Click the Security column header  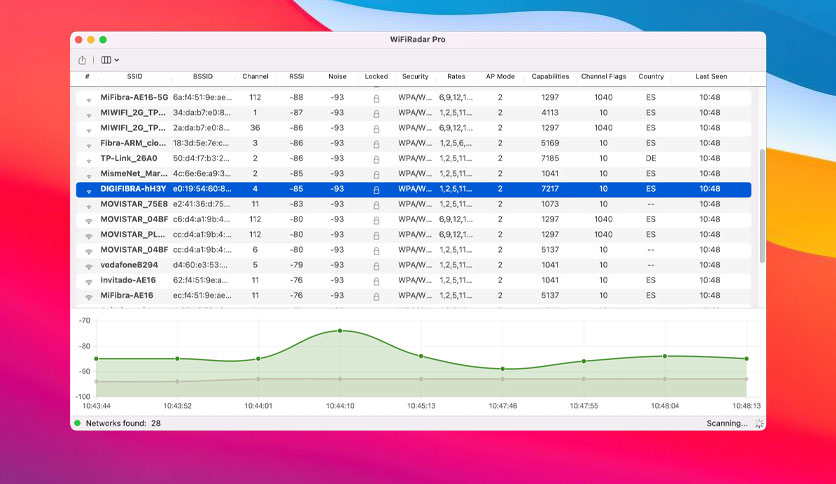click(x=415, y=77)
